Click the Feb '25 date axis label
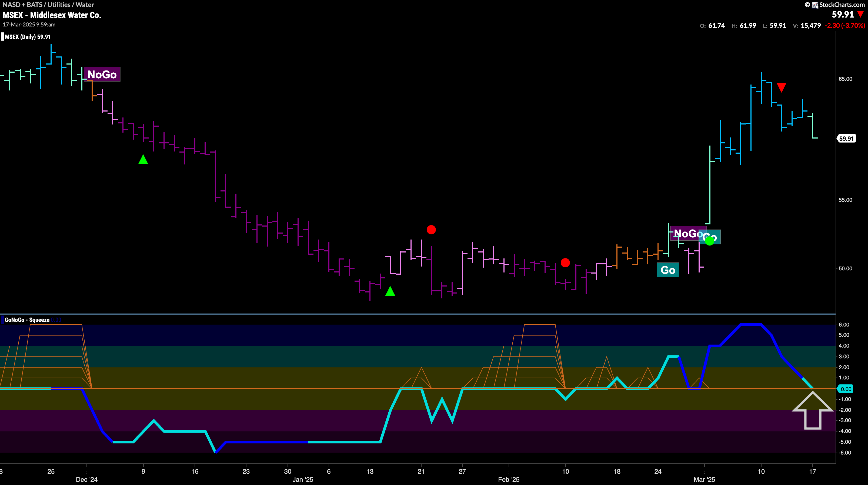 click(509, 480)
